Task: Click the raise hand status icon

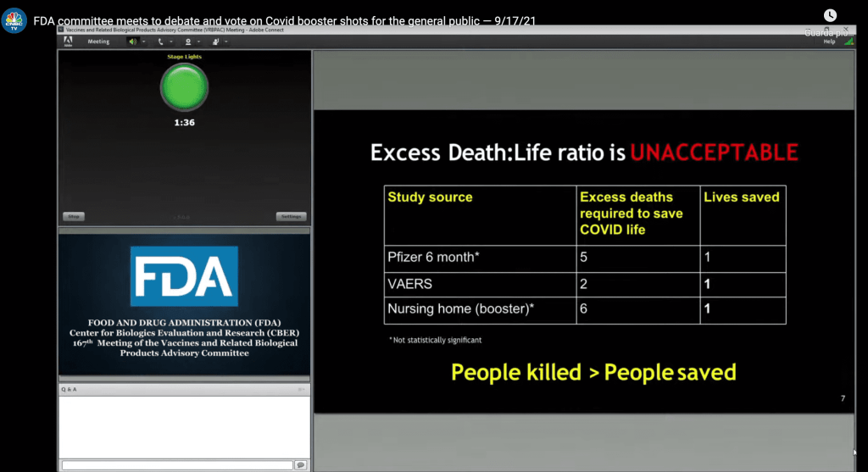Action: pyautogui.click(x=215, y=42)
